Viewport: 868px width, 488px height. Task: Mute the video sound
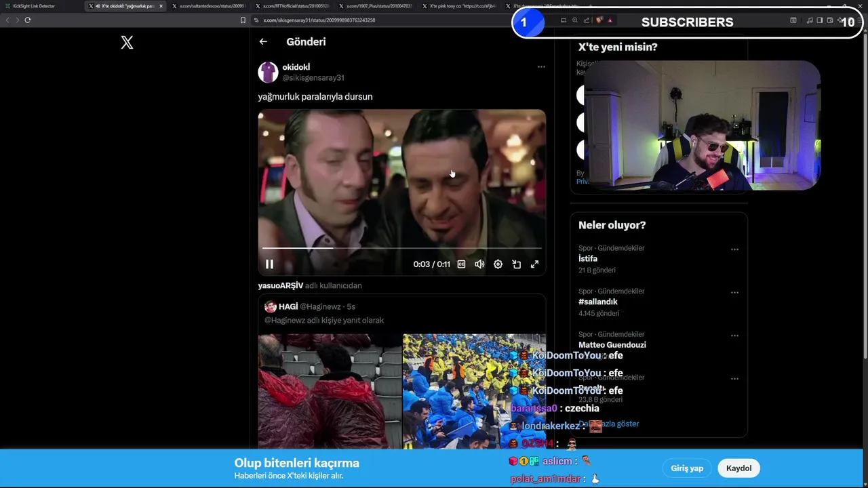[x=479, y=264]
